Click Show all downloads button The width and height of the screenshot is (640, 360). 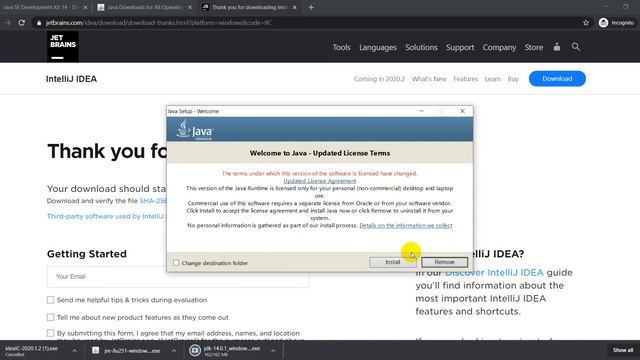pyautogui.click(x=622, y=350)
